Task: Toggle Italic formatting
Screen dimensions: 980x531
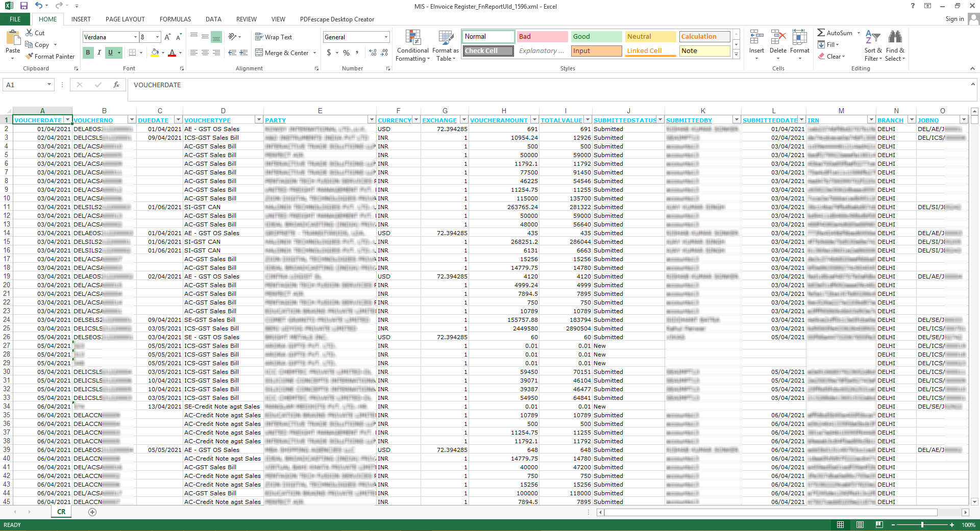Action: 99,53
